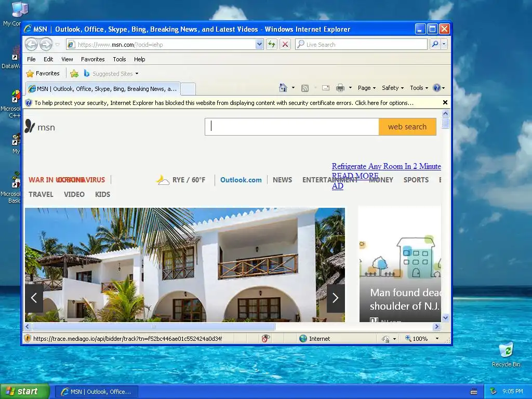Go to SPORTS section
532x399 pixels.
click(416, 180)
